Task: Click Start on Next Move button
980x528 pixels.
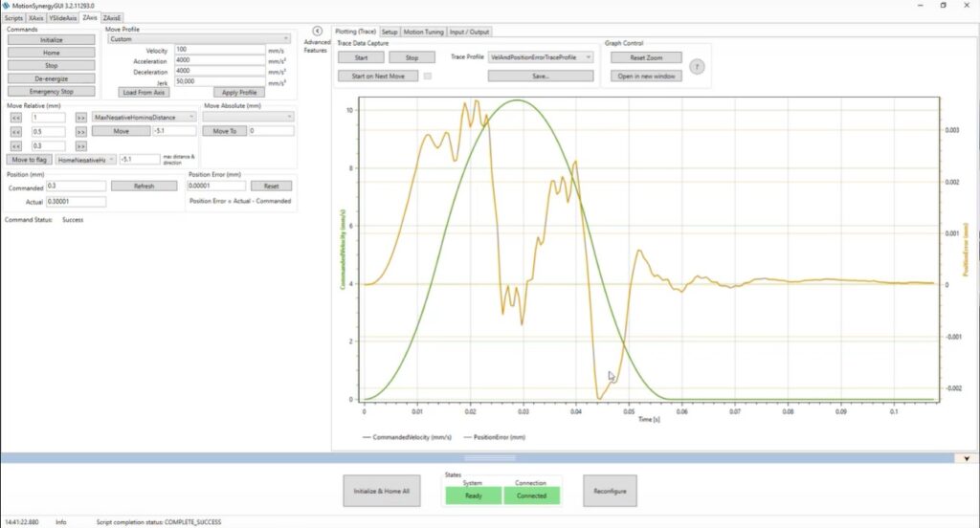Action: 378,77
